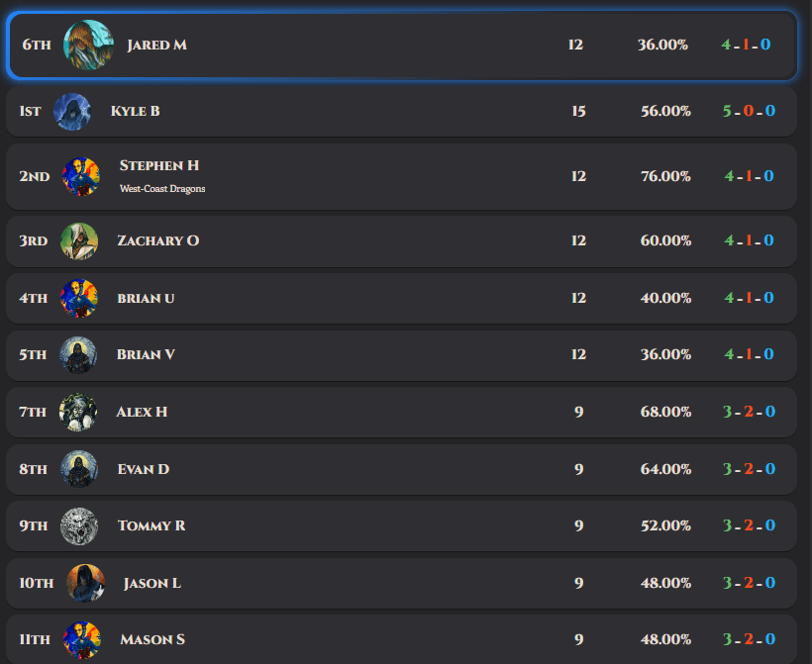Click Tommy R's wolf avatar icon
The image size is (812, 664).
pos(79,525)
